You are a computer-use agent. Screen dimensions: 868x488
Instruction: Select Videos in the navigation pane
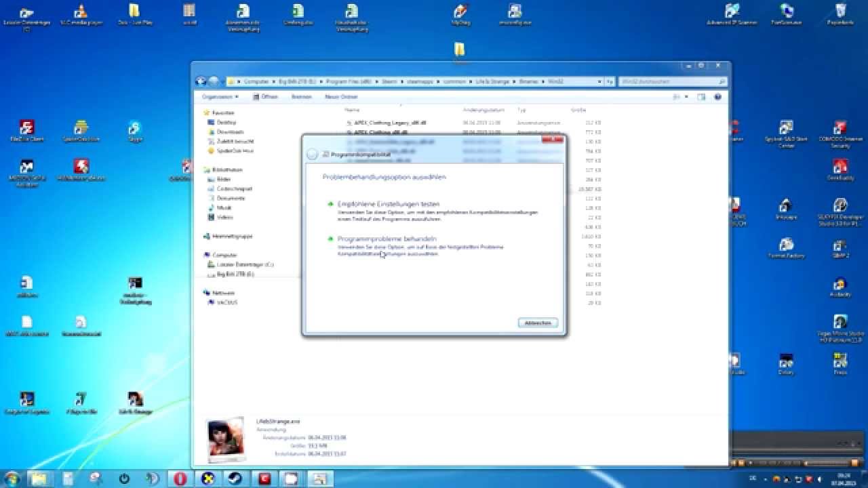pyautogui.click(x=224, y=217)
